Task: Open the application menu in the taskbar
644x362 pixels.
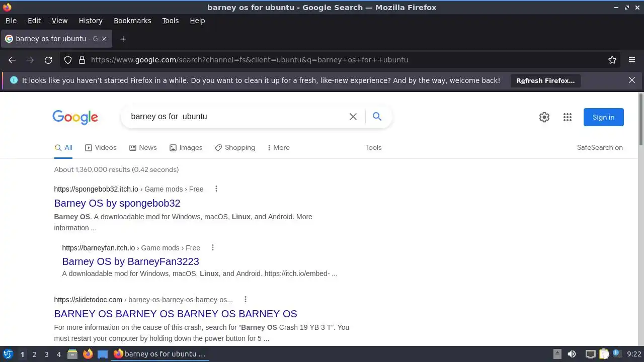Action: [x=8, y=354]
